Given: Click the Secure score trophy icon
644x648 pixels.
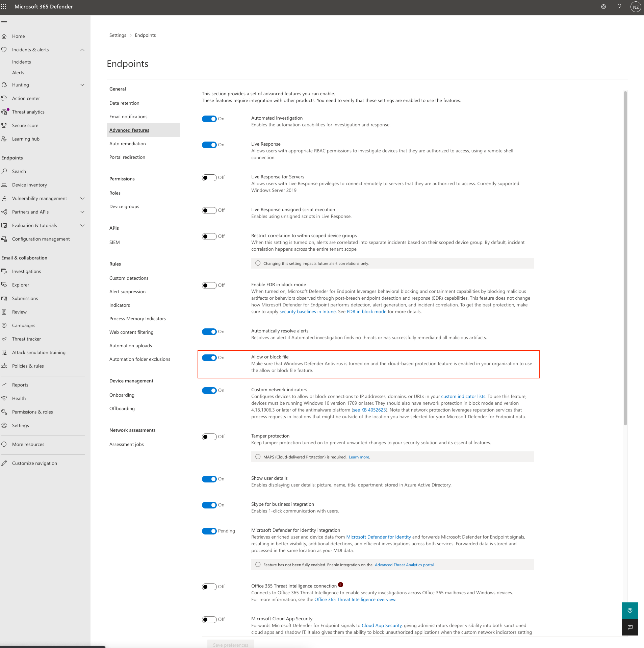Looking at the screenshot, I should pos(4,125).
